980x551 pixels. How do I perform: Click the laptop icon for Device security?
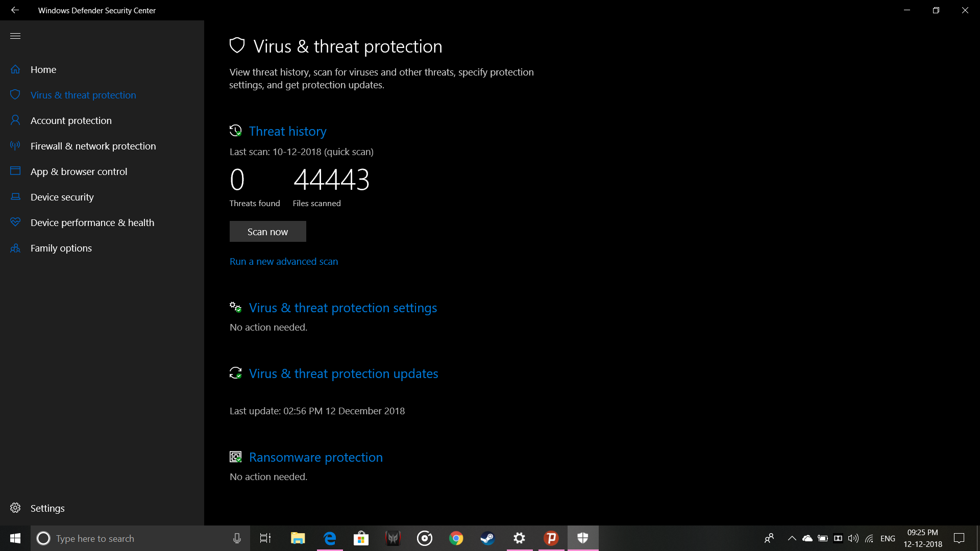pyautogui.click(x=15, y=197)
